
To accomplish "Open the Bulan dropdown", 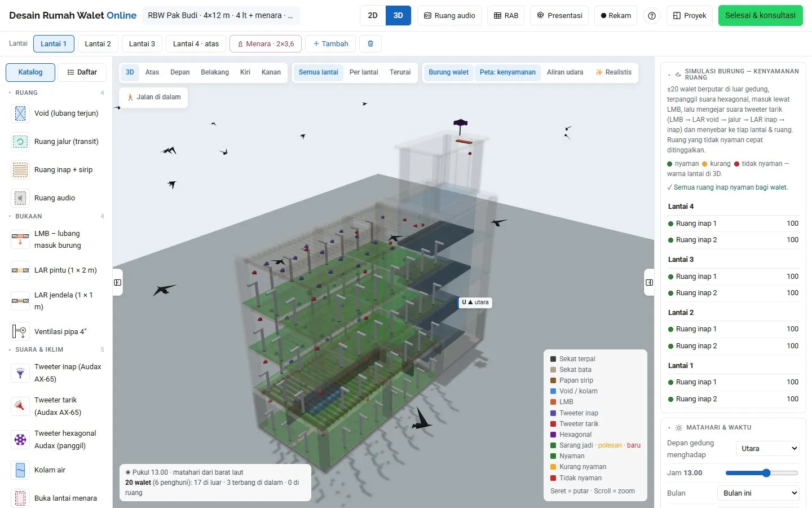I will point(758,493).
